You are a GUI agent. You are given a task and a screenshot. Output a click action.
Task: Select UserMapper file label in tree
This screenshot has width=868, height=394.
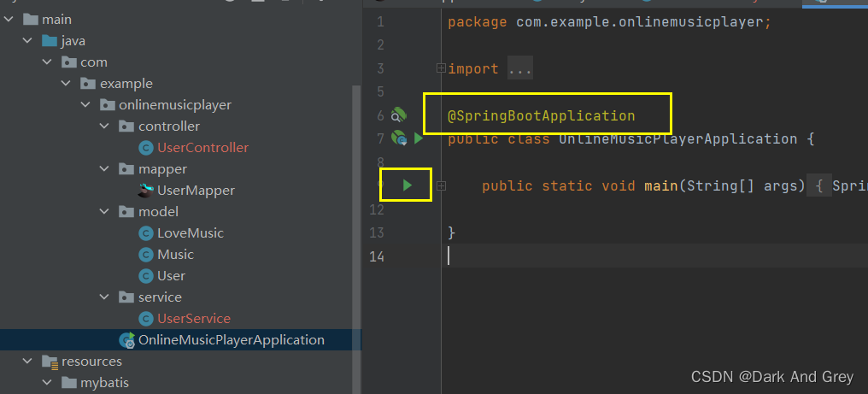coord(196,191)
